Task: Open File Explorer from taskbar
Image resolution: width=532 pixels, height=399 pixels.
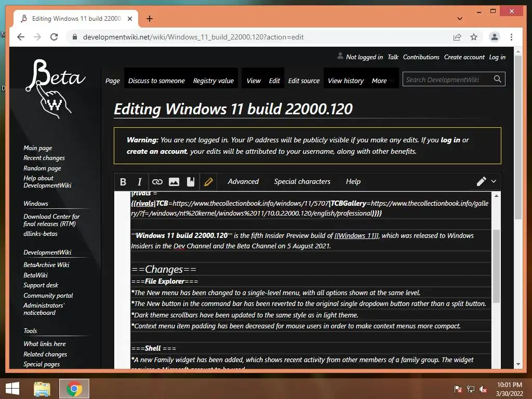Action: [42, 389]
